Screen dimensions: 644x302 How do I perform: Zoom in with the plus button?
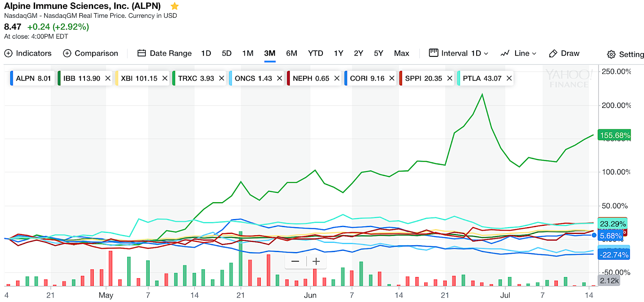click(x=316, y=261)
